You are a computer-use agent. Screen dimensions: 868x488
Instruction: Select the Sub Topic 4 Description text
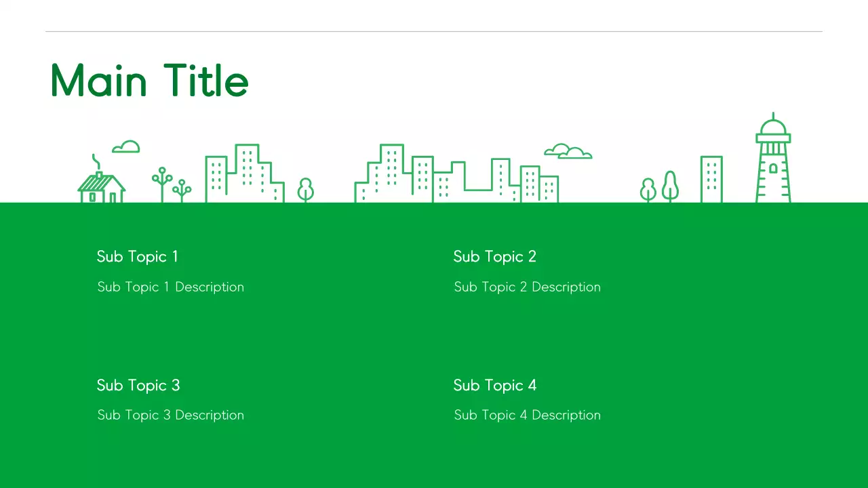click(x=527, y=415)
